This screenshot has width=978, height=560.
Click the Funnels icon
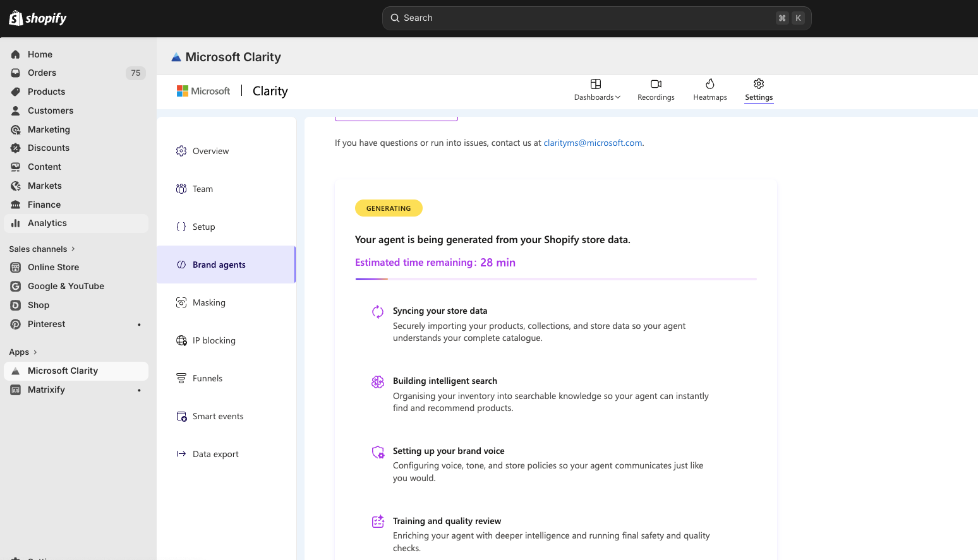tap(181, 378)
